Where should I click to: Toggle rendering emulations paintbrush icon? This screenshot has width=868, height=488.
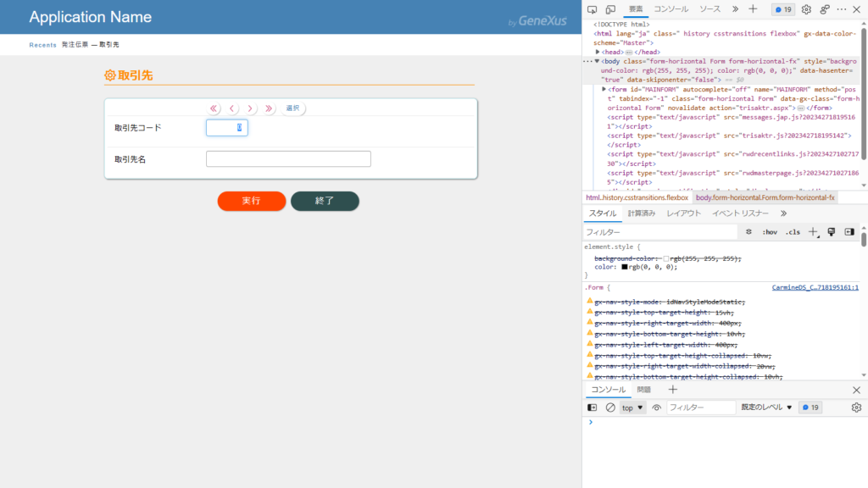[832, 232]
